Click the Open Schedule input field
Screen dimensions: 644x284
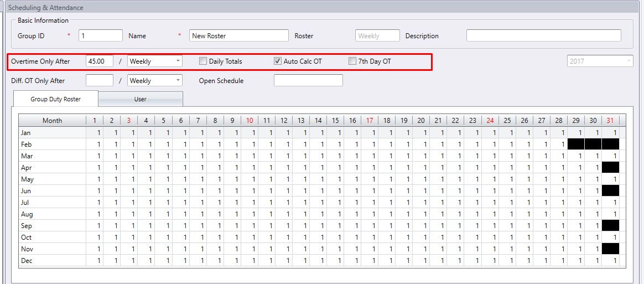click(x=308, y=81)
